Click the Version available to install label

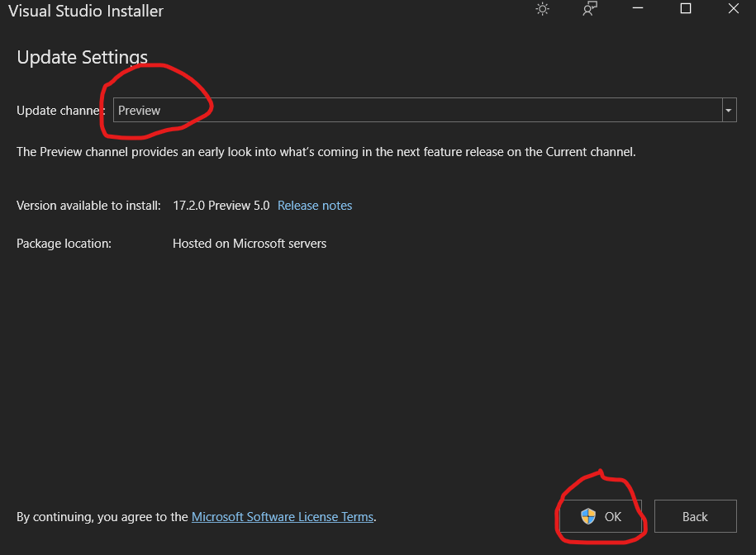coord(88,206)
